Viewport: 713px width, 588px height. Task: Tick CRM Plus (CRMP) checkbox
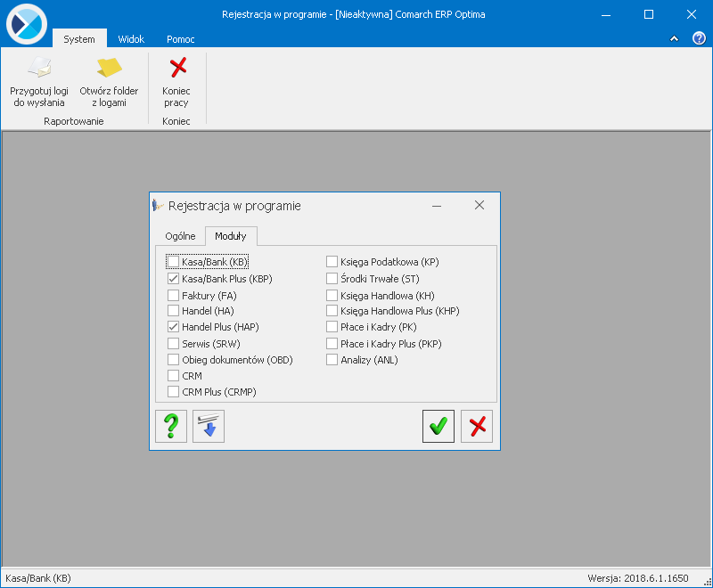tap(173, 392)
